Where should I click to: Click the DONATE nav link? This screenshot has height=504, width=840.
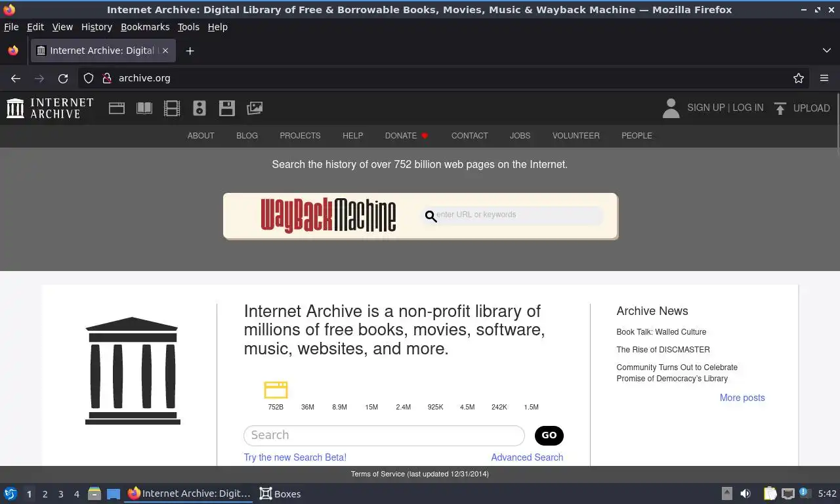point(406,136)
